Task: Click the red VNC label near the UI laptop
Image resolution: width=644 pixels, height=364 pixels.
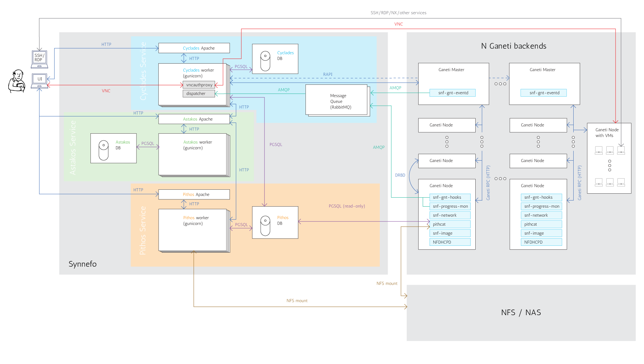Action: (x=106, y=91)
